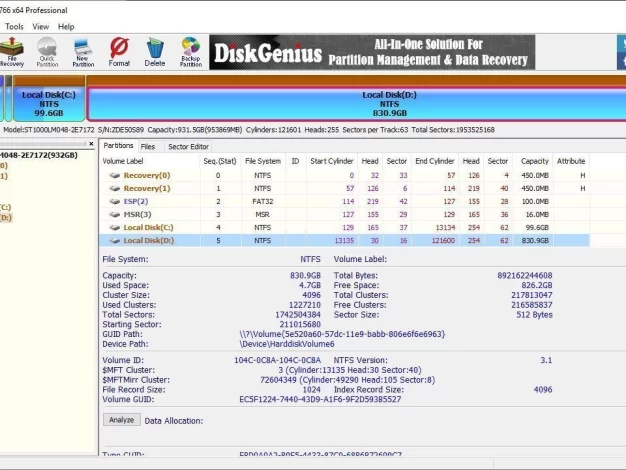Viewport: 626px width, 470px height.
Task: Click the Starting Sector 211015680 value
Action: click(300, 324)
